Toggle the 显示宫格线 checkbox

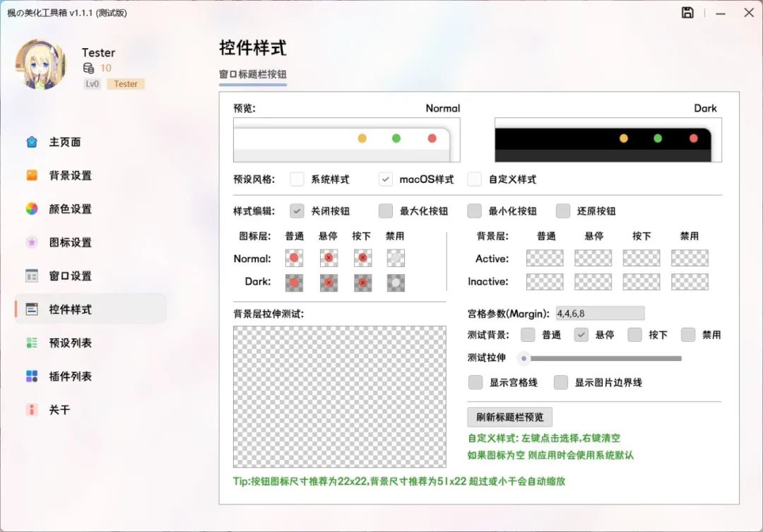point(475,382)
